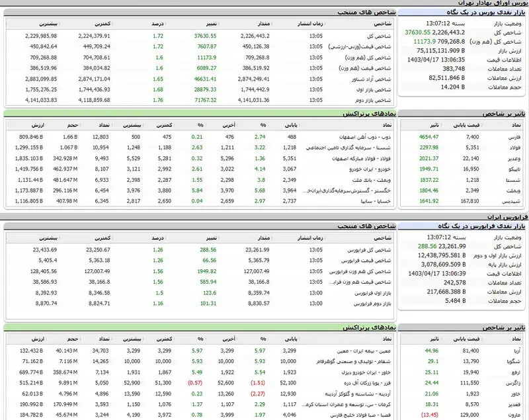Select مارون symbol with negative effect

pos(514,415)
